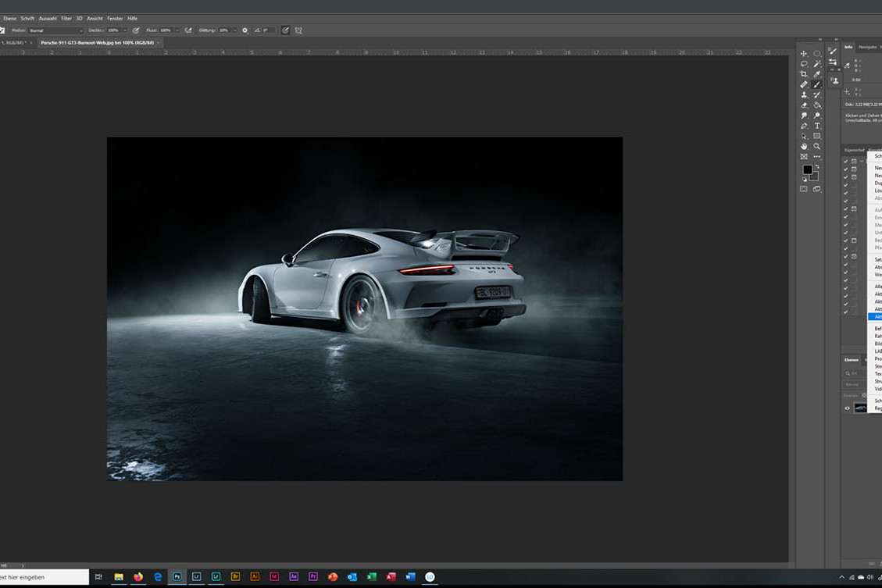Open the Brushes presets collapsed panel

click(833, 62)
